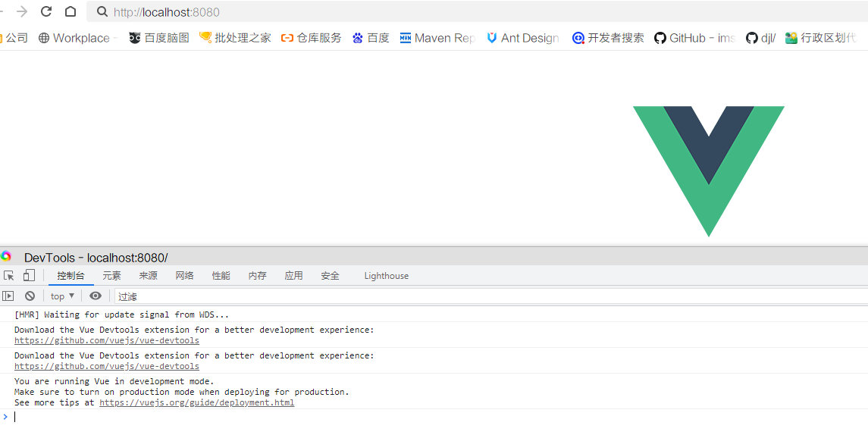Open the Maven Rep bookmark
This screenshot has width=868, height=435.
coord(437,38)
